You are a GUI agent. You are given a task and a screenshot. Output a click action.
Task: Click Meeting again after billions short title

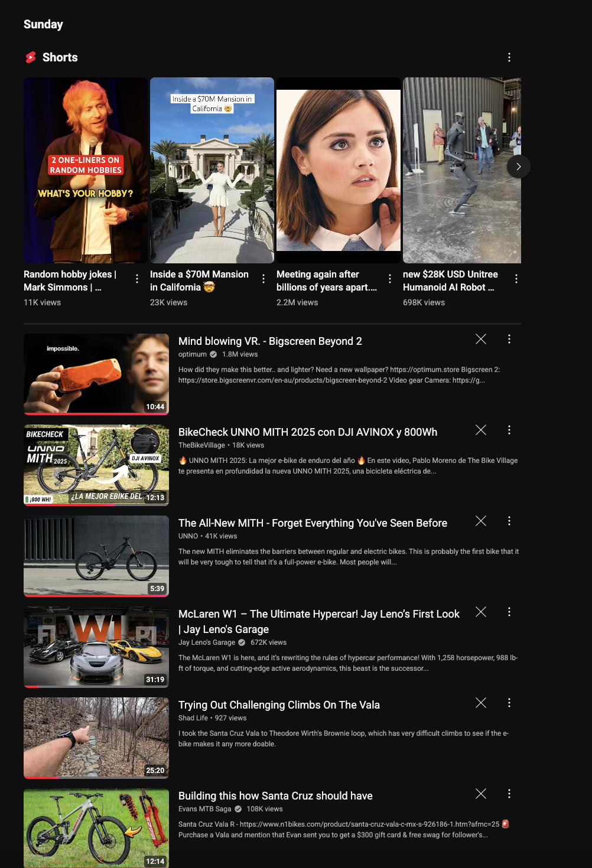(x=327, y=280)
